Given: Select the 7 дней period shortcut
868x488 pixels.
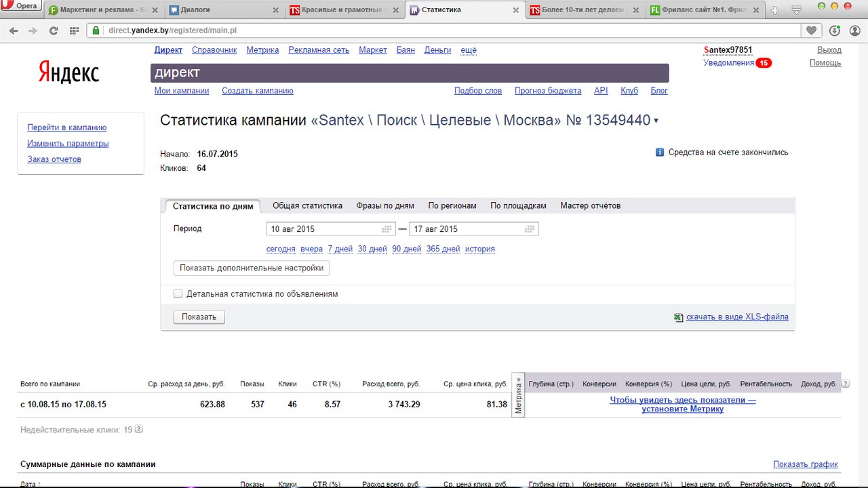Looking at the screenshot, I should click(340, 249).
